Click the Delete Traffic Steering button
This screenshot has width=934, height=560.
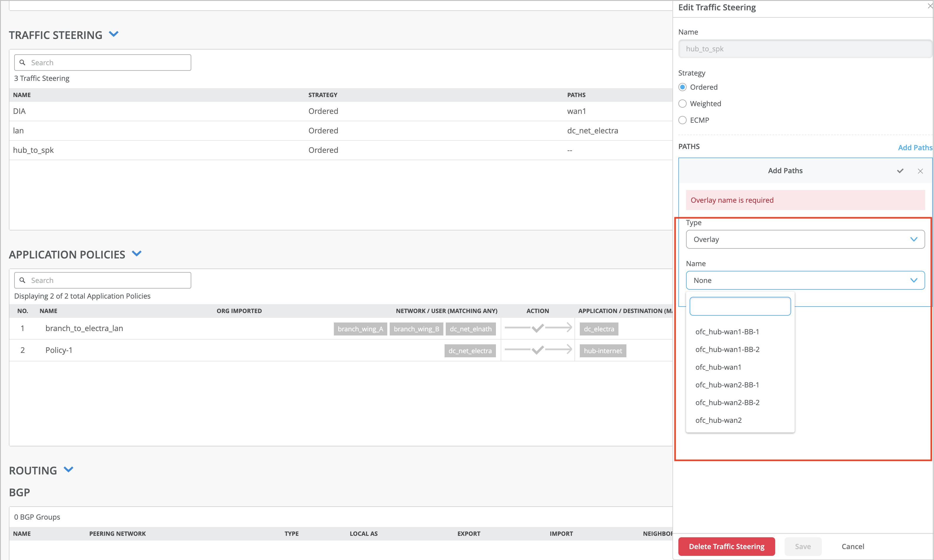(726, 546)
